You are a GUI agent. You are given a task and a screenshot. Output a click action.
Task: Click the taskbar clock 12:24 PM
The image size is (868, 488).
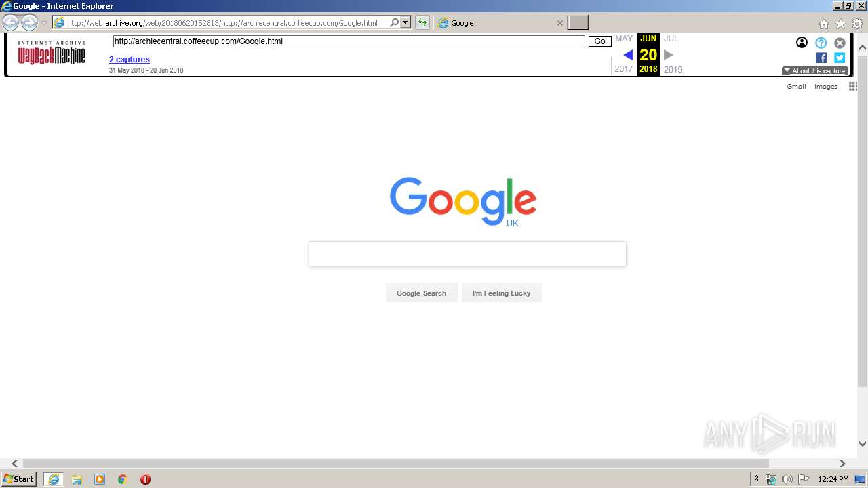[833, 479]
